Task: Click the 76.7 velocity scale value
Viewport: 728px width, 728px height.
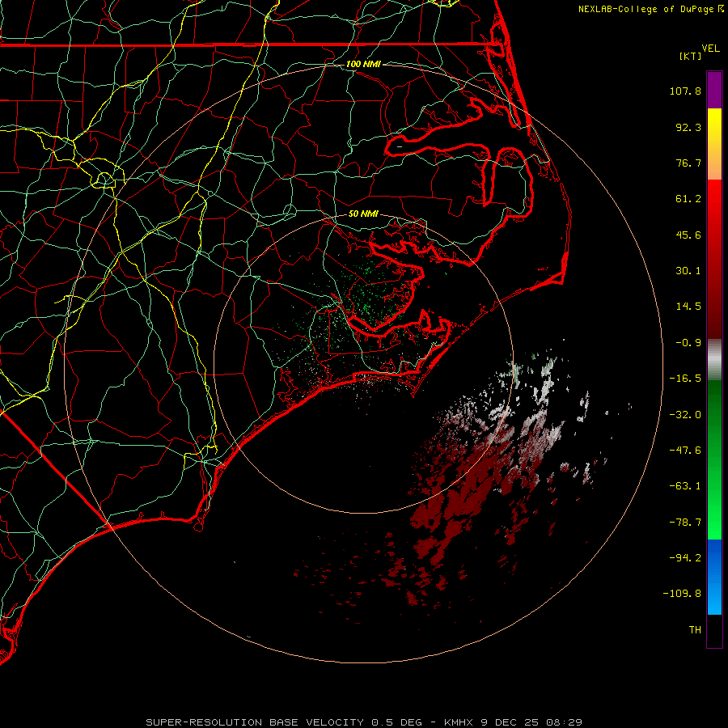Action: point(688,163)
